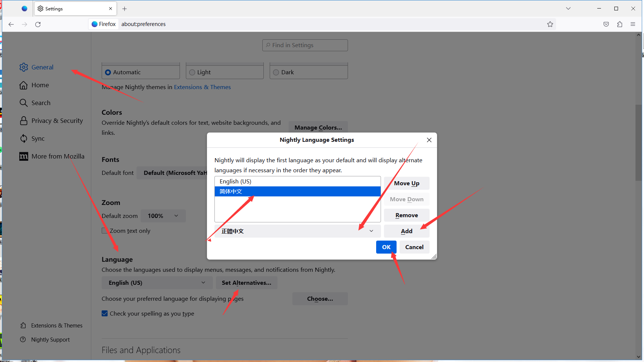Open the Search settings category
The height and width of the screenshot is (362, 644).
(x=41, y=103)
